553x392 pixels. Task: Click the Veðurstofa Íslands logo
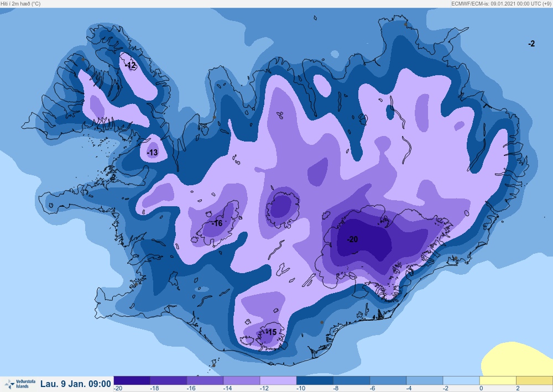(x=20, y=384)
